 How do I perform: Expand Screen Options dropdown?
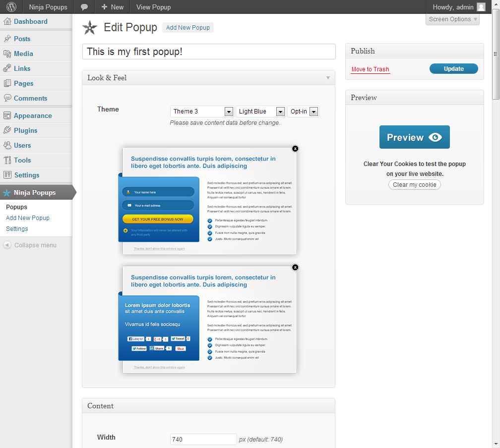(452, 19)
